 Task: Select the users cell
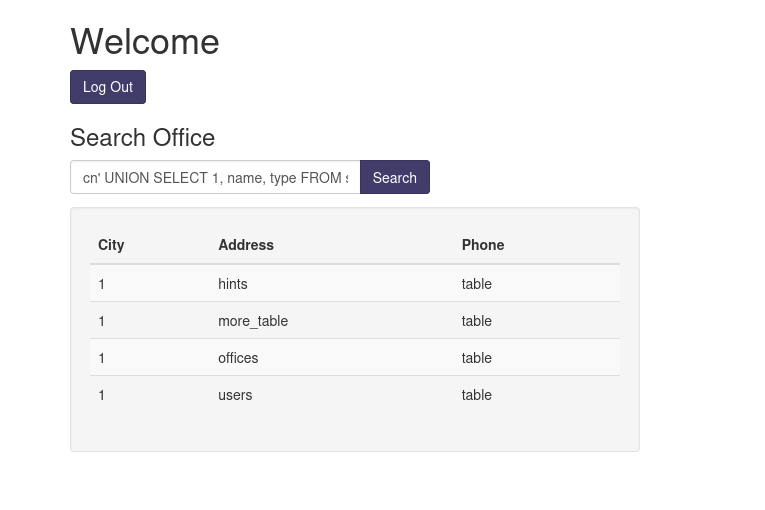(x=235, y=395)
